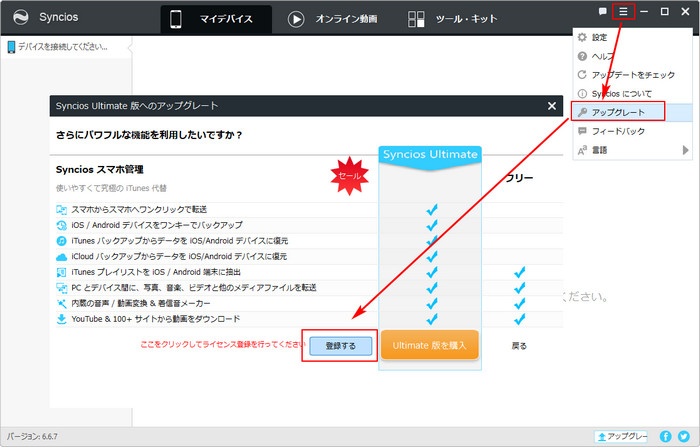
Task: Click red text ここをクリックしてライセンス登録を行ってください
Action: click(x=222, y=344)
